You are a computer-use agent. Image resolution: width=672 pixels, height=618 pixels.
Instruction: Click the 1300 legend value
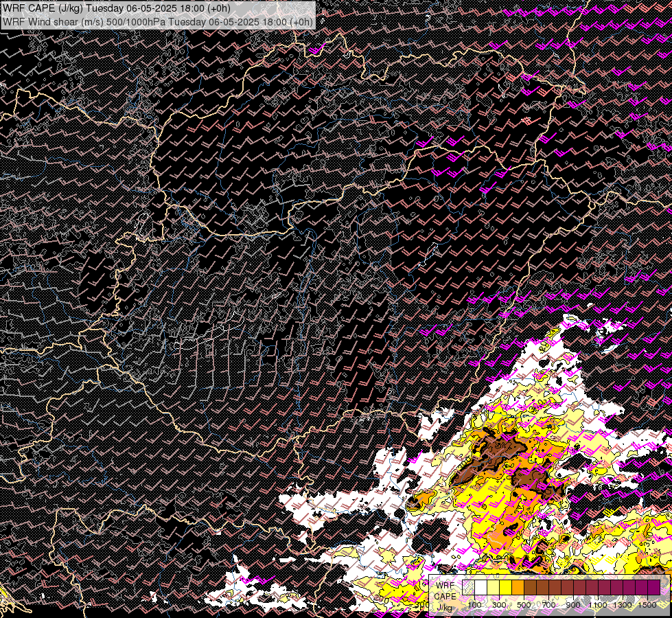[x=623, y=605]
